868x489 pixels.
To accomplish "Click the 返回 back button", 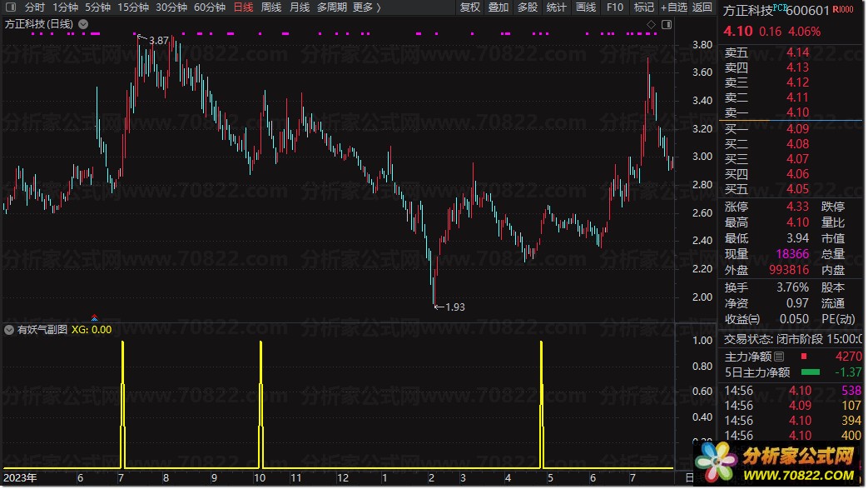I will (x=702, y=7).
